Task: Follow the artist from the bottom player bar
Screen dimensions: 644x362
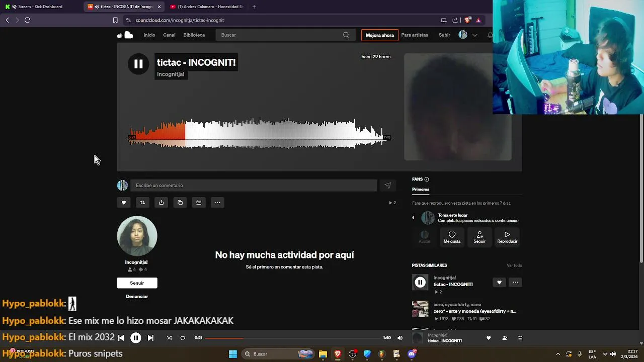Action: click(505, 338)
